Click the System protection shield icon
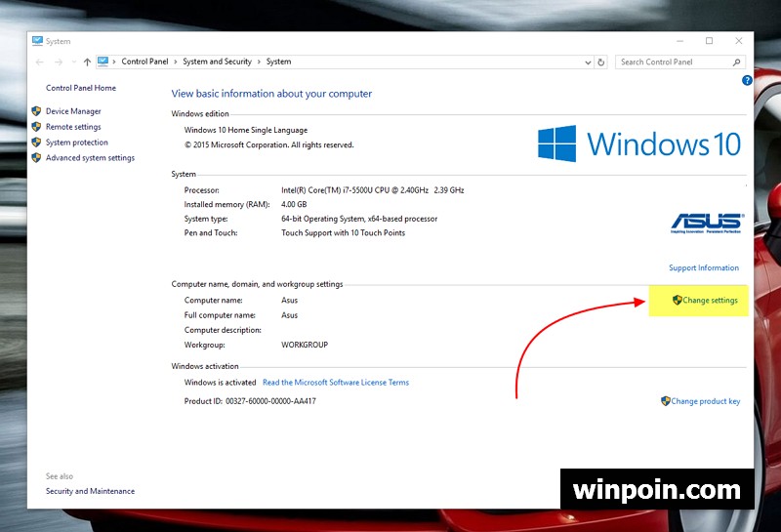 (36, 142)
